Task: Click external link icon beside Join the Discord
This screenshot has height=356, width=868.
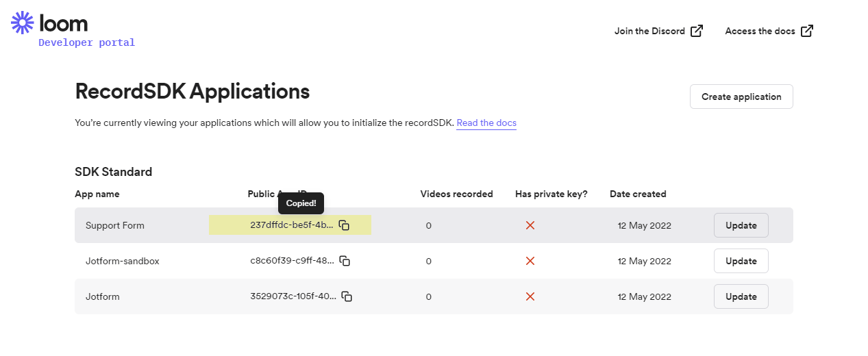Action: point(697,31)
